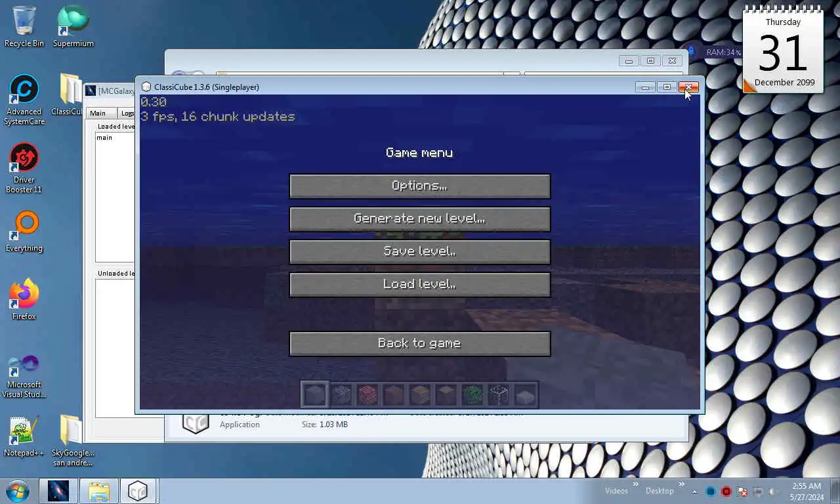840x504 pixels.
Task: Close the Explorer window behind
Action: click(x=672, y=61)
